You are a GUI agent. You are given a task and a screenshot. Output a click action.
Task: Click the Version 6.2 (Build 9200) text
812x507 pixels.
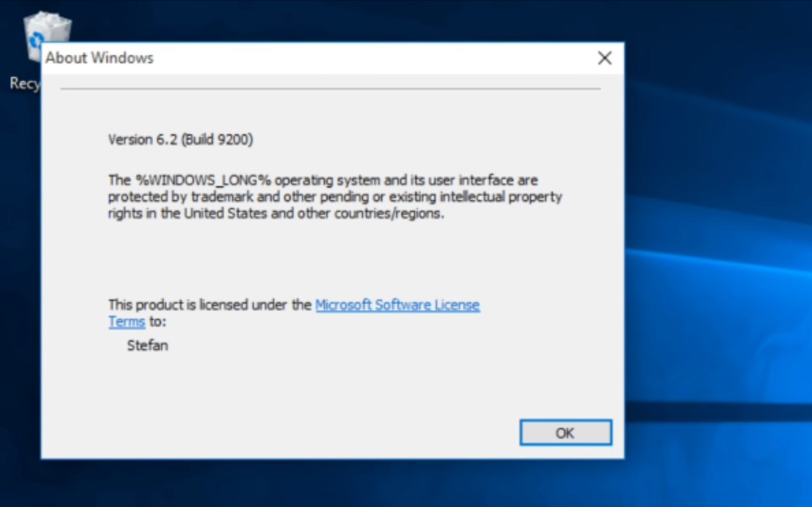pos(180,139)
